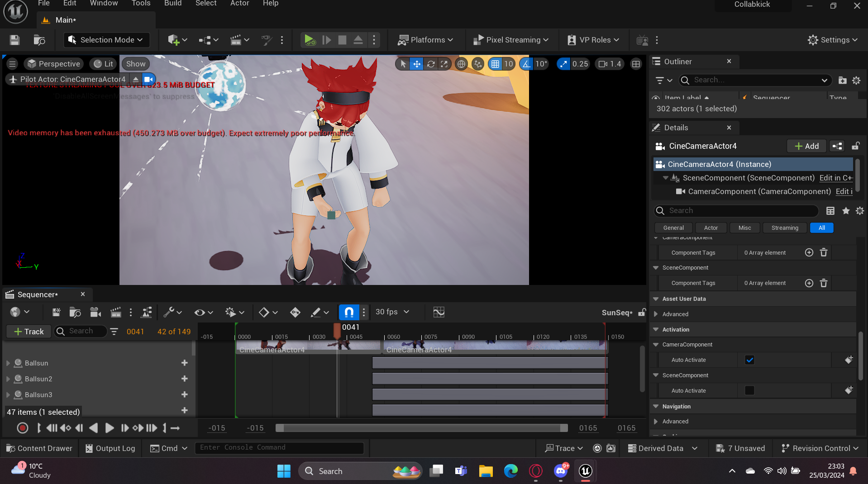Open the Perspective view mode dropdown
The image size is (868, 484).
pos(53,64)
